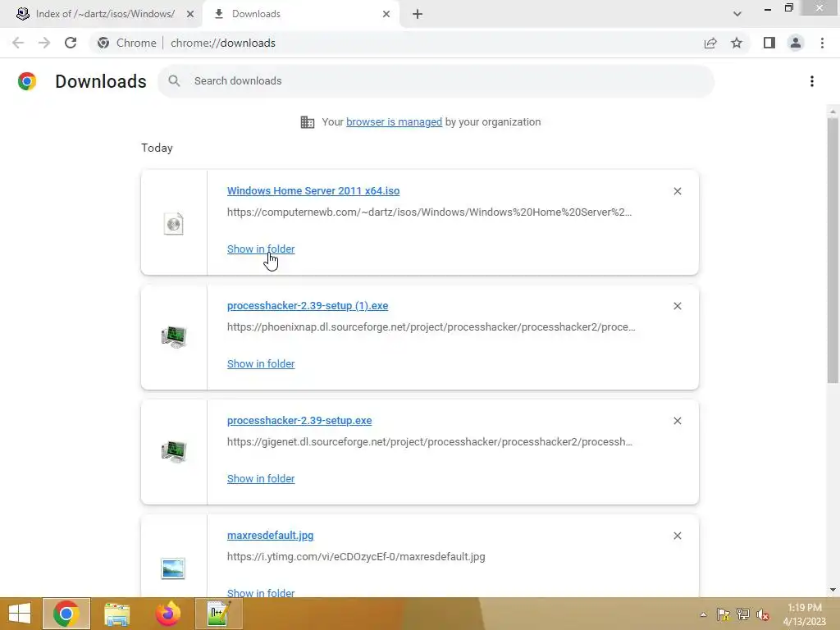Click the ISO disc file icon
This screenshot has width=840, height=630.
click(x=174, y=223)
